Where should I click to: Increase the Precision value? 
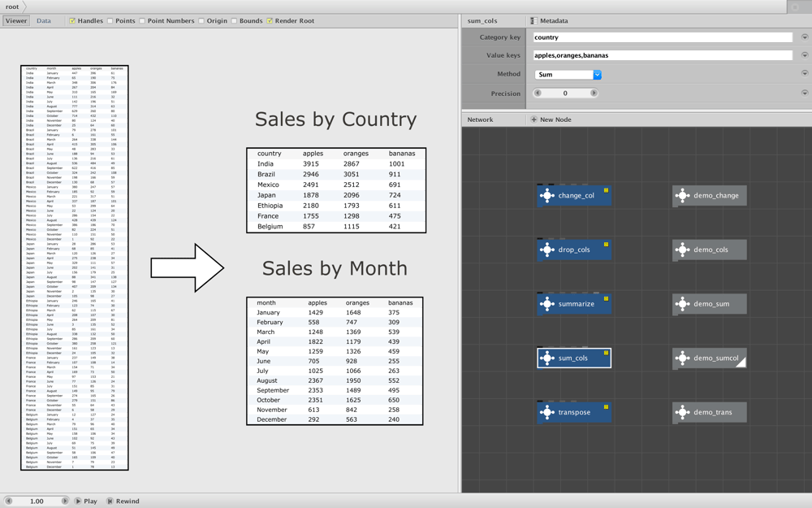(x=594, y=93)
